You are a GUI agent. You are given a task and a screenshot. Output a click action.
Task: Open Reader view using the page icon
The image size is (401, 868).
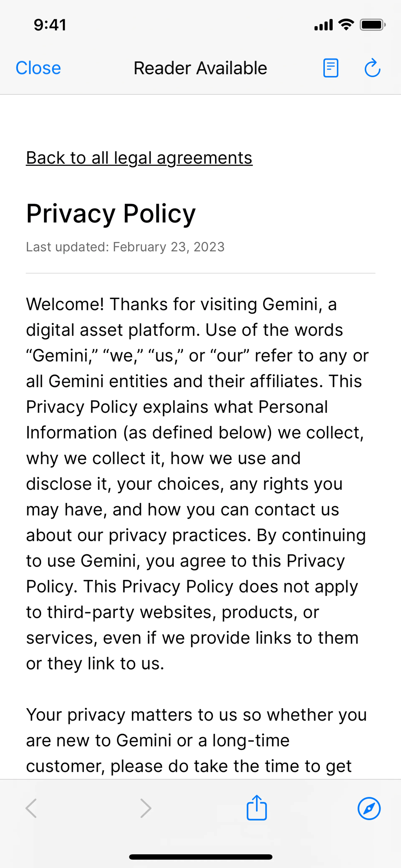(x=331, y=68)
